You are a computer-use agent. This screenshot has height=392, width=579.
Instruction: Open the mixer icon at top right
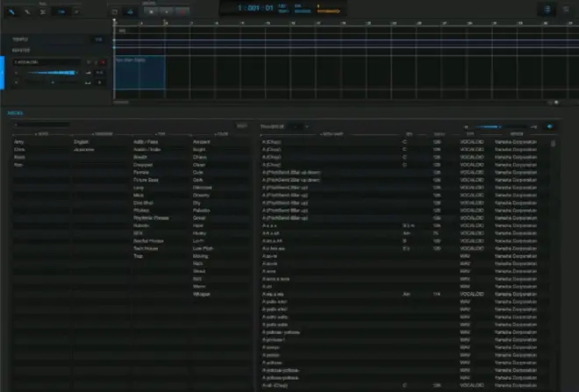(x=547, y=10)
